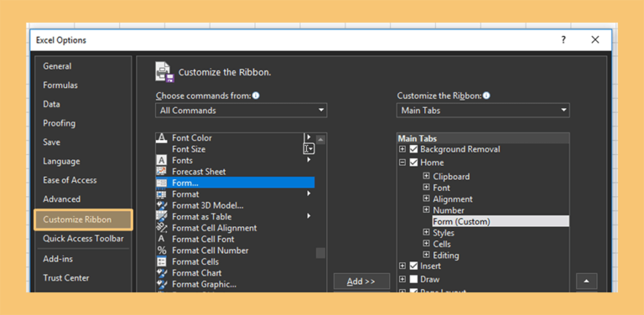644x315 pixels.
Task: Expand the Alignment group
Action: click(426, 199)
